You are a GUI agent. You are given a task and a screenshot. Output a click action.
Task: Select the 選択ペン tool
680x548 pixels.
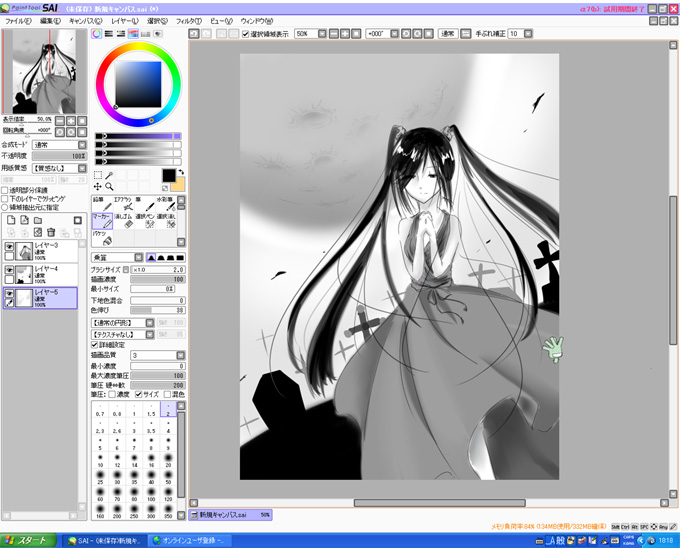[145, 221]
